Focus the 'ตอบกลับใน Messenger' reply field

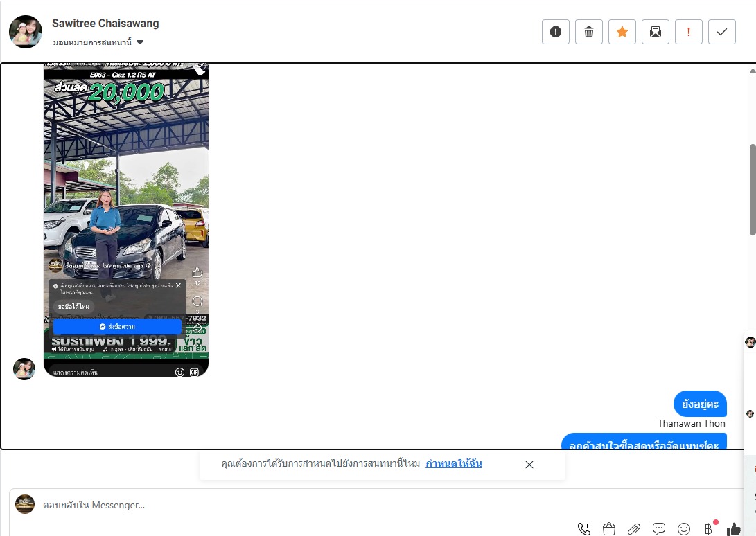tap(277, 505)
